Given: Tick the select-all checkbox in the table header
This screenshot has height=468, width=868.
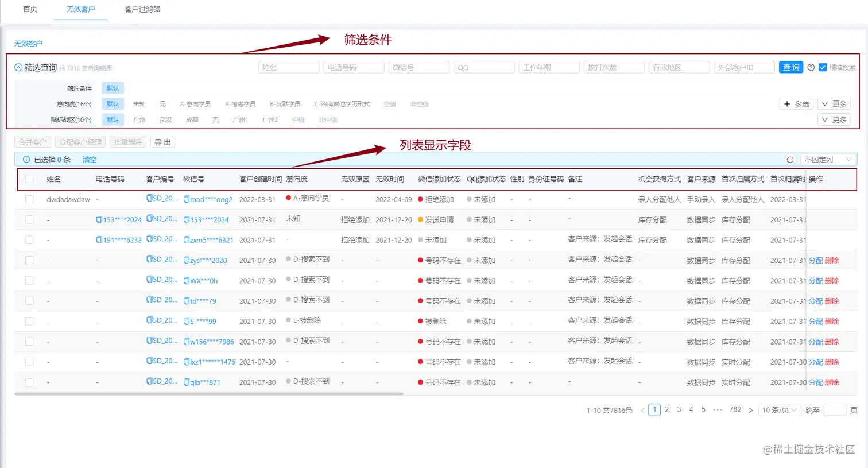Looking at the screenshot, I should point(29,179).
